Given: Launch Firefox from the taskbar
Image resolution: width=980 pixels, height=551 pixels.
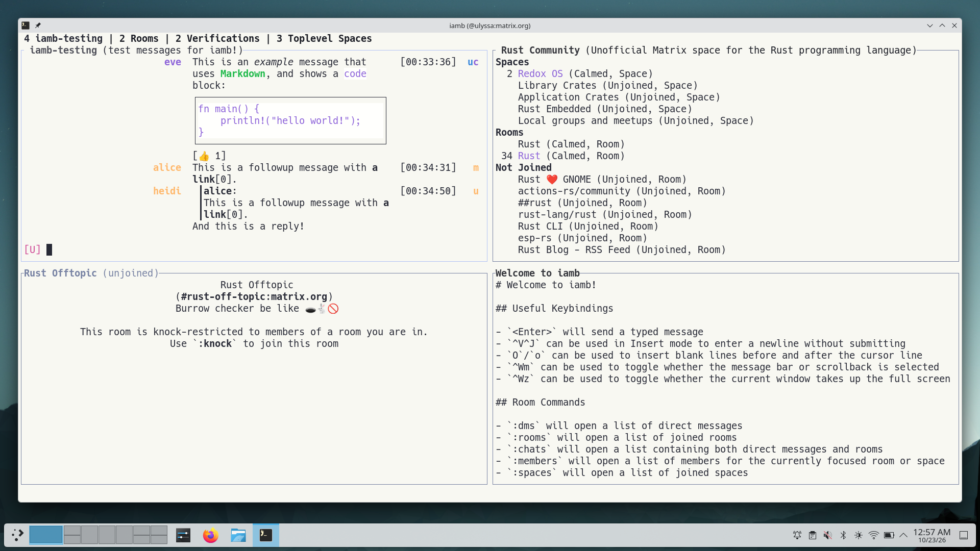Looking at the screenshot, I should (x=210, y=535).
